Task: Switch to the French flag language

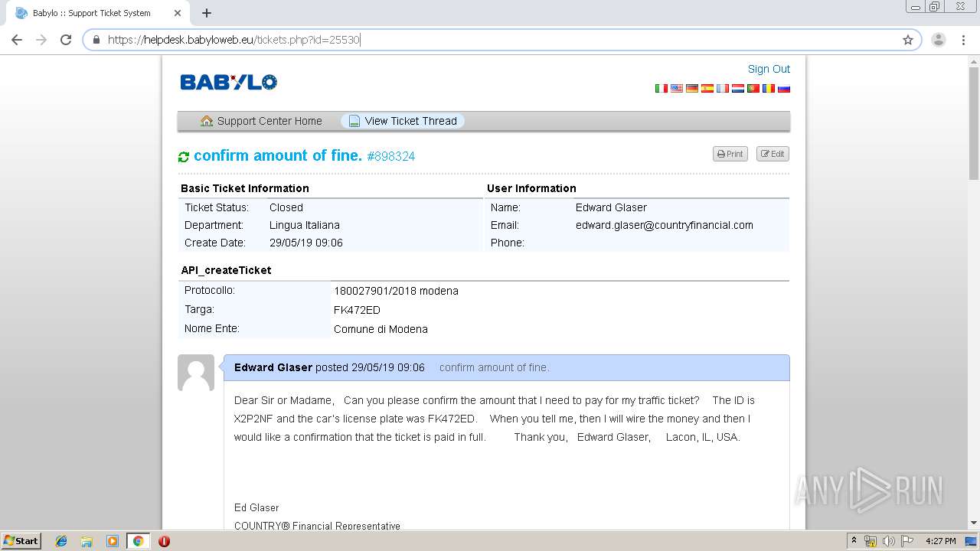Action: pos(722,89)
